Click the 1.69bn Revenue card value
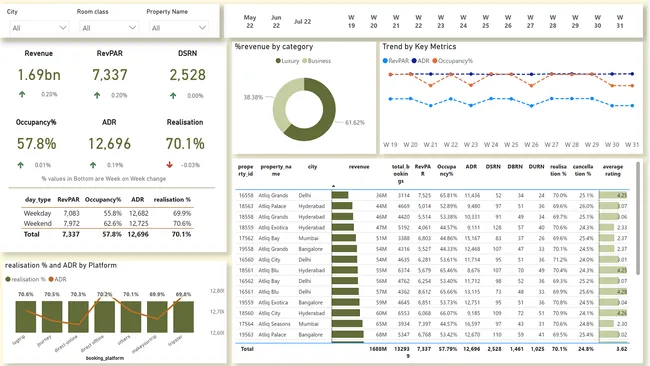 (x=39, y=75)
